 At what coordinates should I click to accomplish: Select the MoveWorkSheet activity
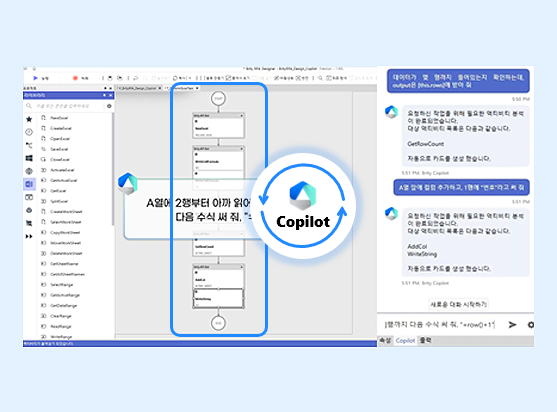pyautogui.click(x=65, y=243)
